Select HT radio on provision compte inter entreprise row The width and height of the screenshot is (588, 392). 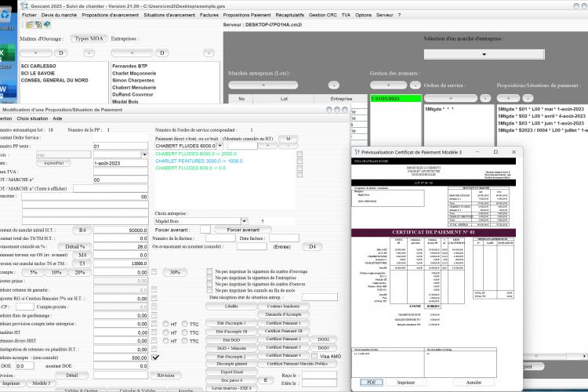pyautogui.click(x=165, y=324)
